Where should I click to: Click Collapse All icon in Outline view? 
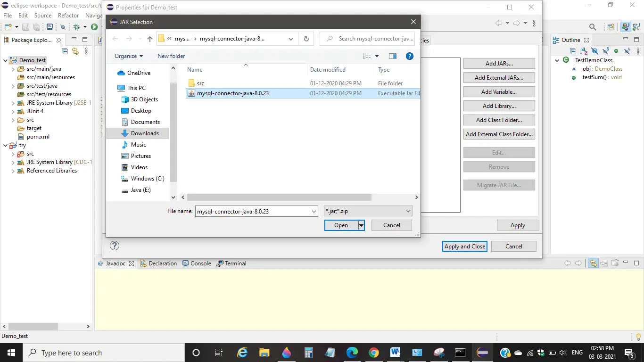573,51
